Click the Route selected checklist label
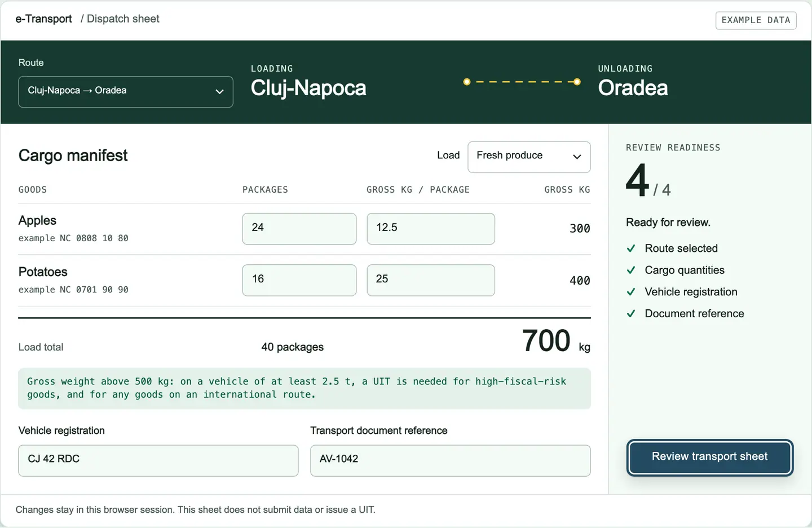Image resolution: width=812 pixels, height=528 pixels. (x=681, y=249)
